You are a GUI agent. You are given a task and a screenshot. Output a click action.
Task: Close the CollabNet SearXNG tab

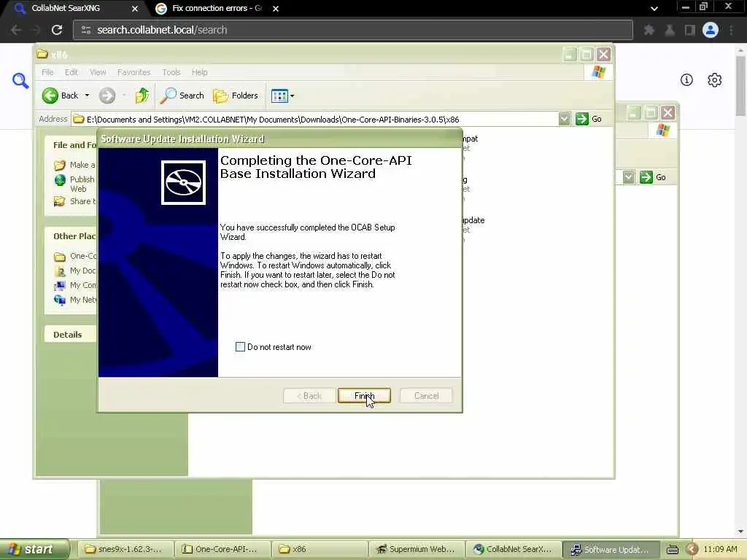(x=135, y=9)
